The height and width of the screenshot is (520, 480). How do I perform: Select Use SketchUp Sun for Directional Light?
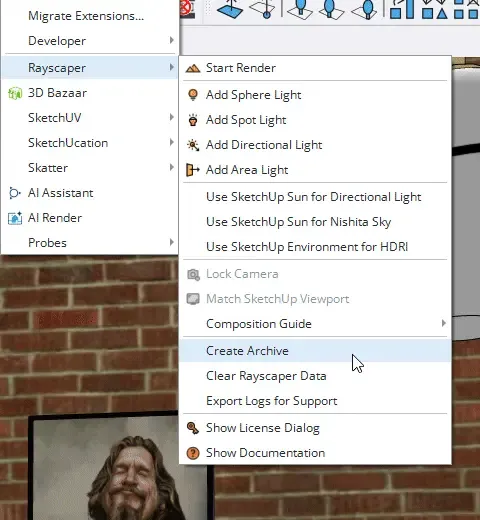coord(315,197)
